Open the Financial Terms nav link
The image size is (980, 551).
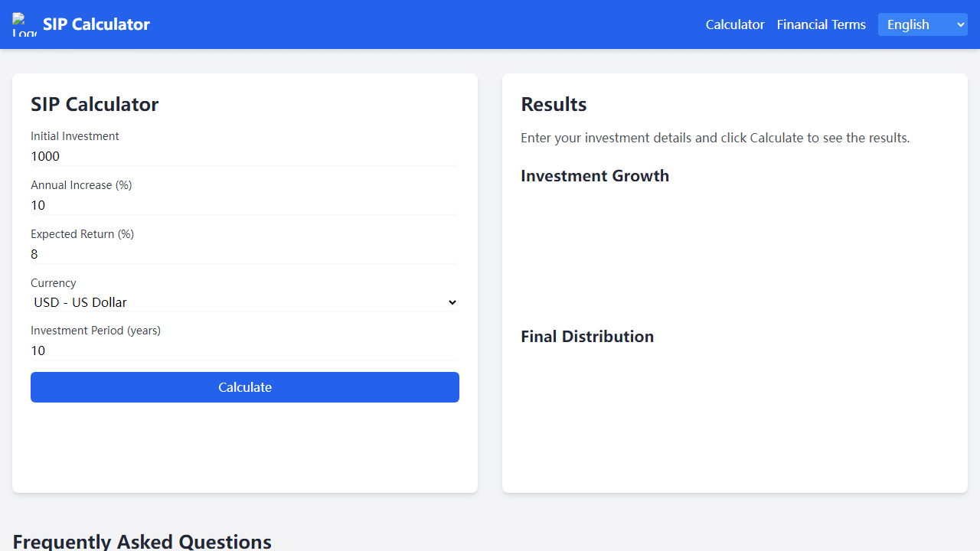pos(822,24)
